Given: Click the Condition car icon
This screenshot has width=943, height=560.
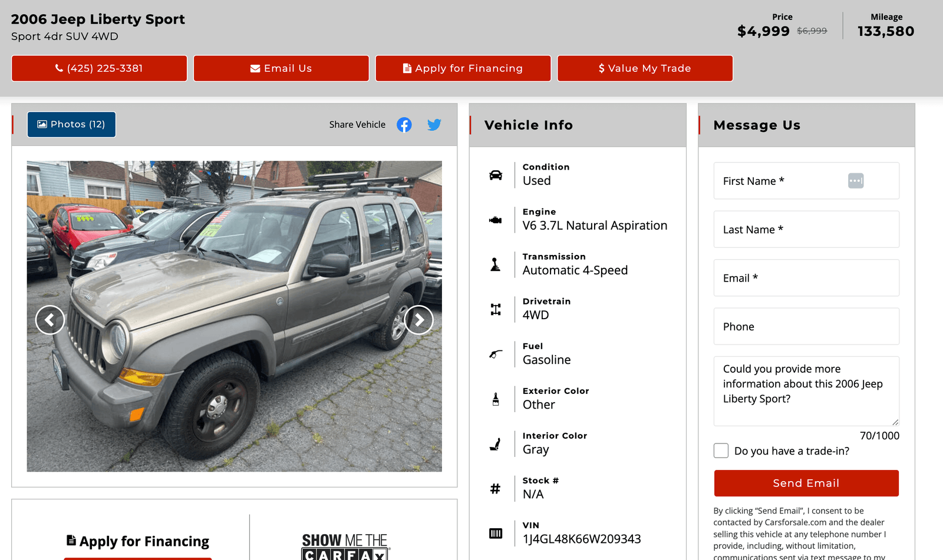Looking at the screenshot, I should point(496,175).
